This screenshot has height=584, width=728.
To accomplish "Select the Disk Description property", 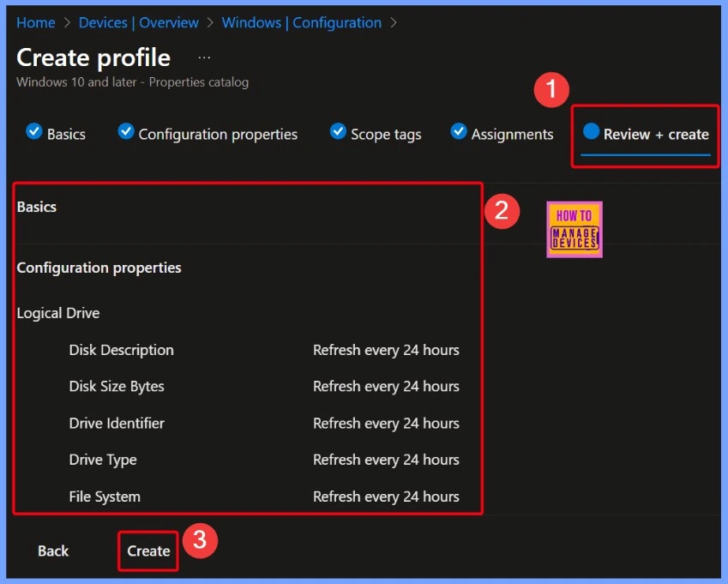I will click(121, 350).
